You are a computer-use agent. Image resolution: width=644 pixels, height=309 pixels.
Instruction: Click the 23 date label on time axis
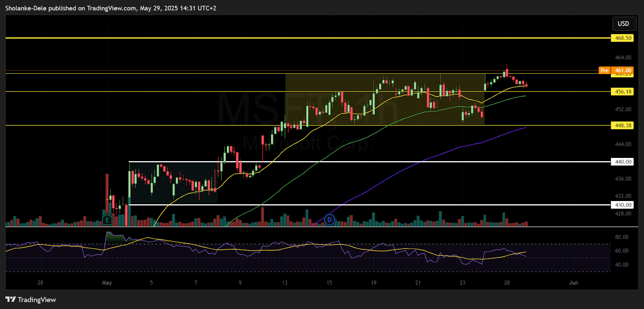(x=462, y=282)
